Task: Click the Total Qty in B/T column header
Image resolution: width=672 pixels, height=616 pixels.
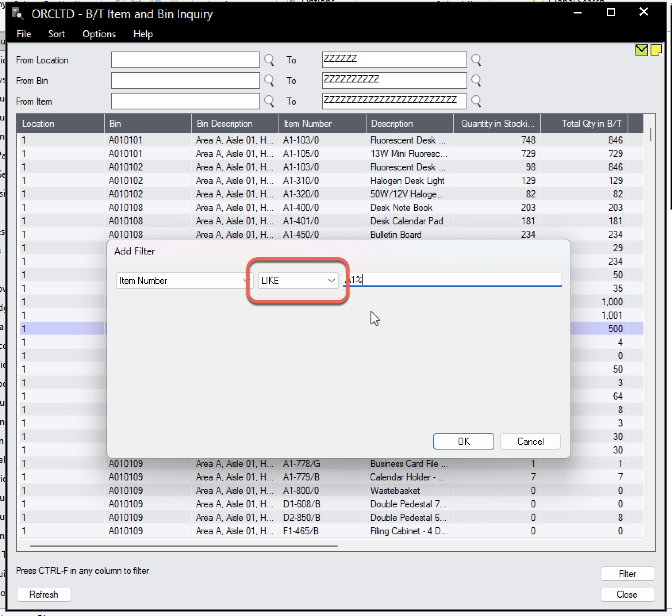Action: pyautogui.click(x=591, y=124)
